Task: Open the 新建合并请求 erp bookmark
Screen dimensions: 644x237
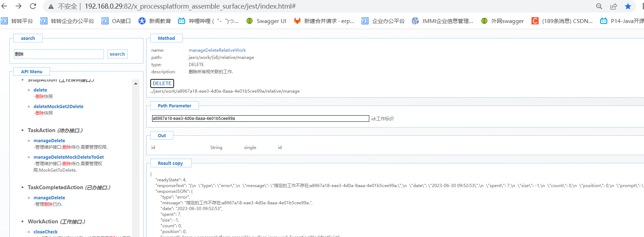Action: click(x=324, y=21)
